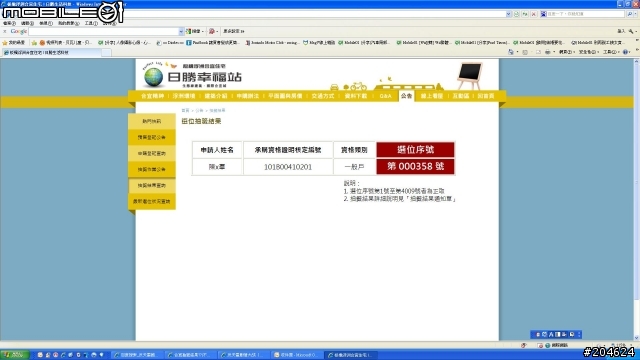The height and width of the screenshot is (360, 640).
Task: Click the certificate number 101800410201 cell
Action: (x=288, y=167)
